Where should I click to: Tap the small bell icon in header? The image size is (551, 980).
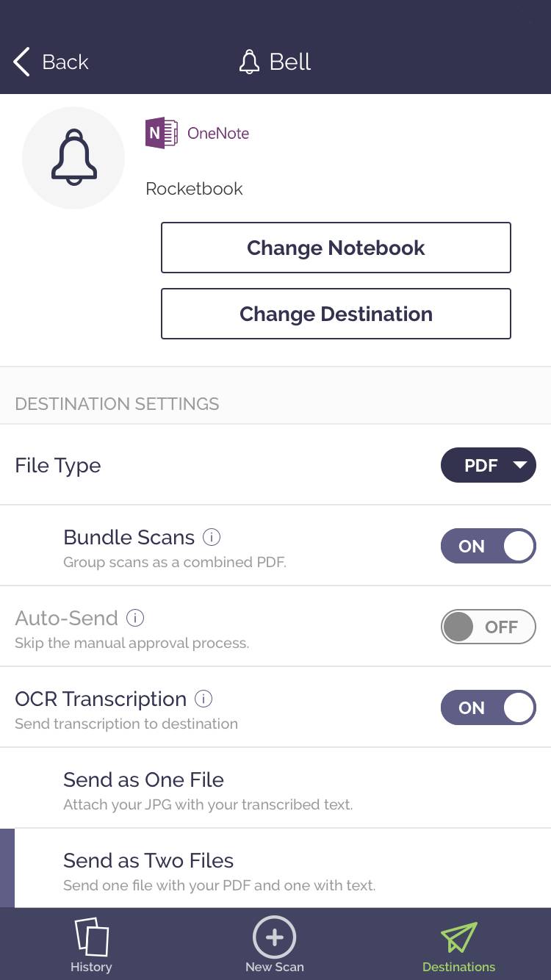[x=250, y=62]
